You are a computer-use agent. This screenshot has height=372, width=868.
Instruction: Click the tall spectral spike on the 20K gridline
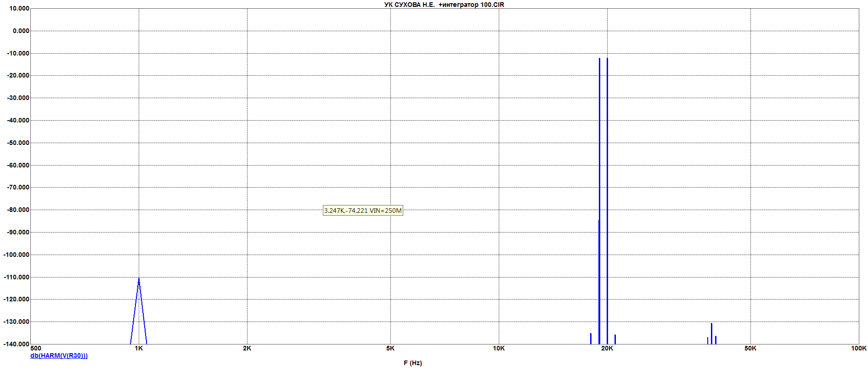pyautogui.click(x=607, y=201)
